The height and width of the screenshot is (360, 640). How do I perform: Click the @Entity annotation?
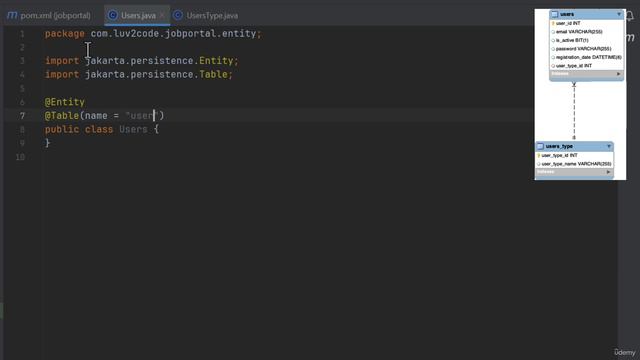[65, 102]
